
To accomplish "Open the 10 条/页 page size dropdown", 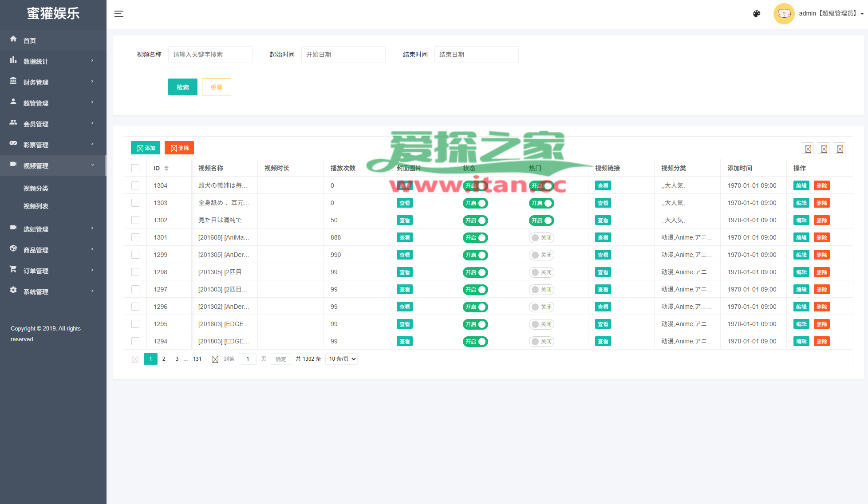I will coord(341,359).
